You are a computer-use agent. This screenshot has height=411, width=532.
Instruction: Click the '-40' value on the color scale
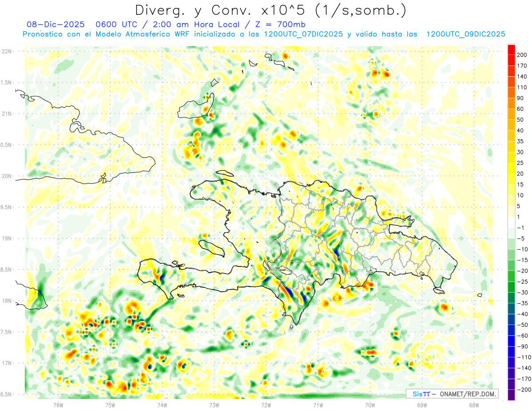pos(522,314)
